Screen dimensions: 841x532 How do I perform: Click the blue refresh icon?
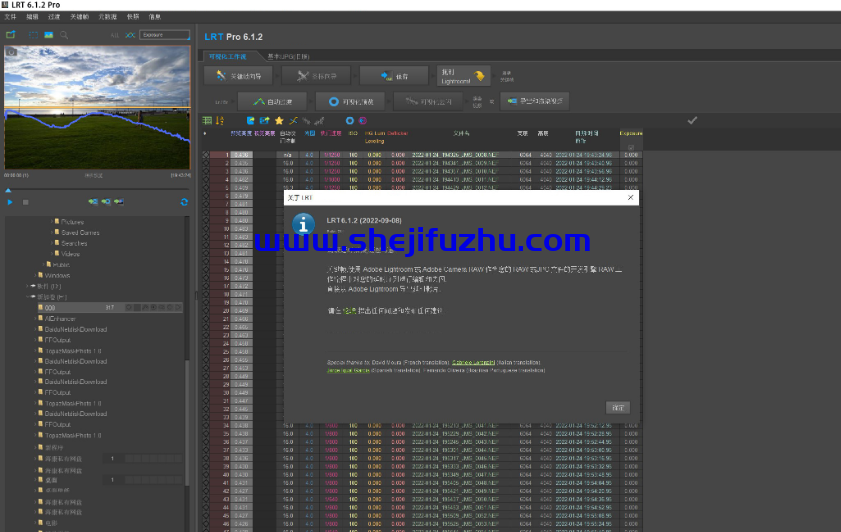point(184,202)
